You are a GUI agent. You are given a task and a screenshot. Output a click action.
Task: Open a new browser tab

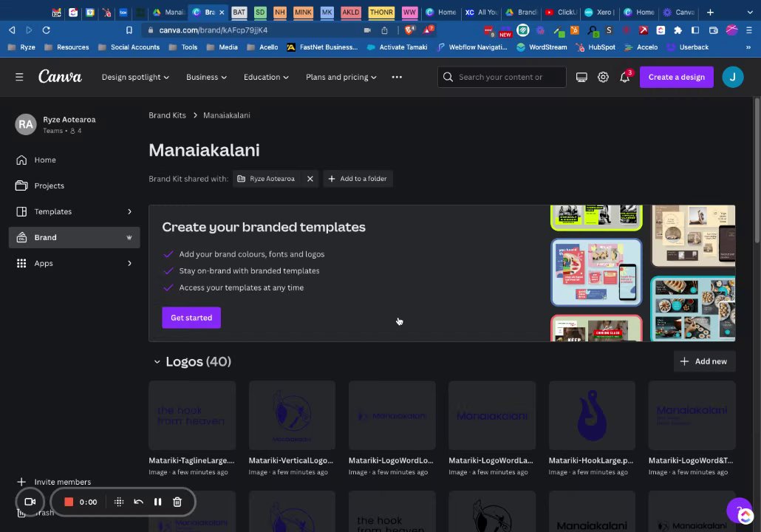click(711, 12)
